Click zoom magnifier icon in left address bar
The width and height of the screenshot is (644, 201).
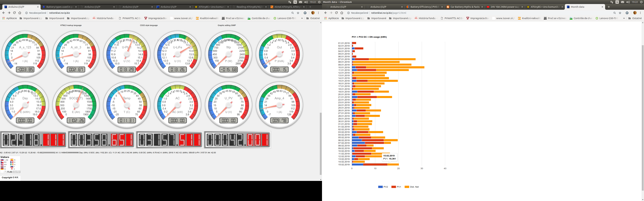(x=292, y=13)
